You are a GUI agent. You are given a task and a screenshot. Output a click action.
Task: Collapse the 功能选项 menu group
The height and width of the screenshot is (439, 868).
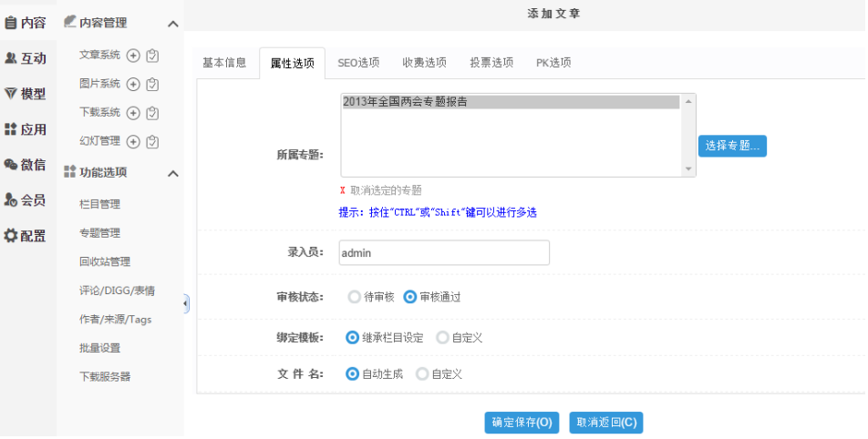(x=173, y=173)
